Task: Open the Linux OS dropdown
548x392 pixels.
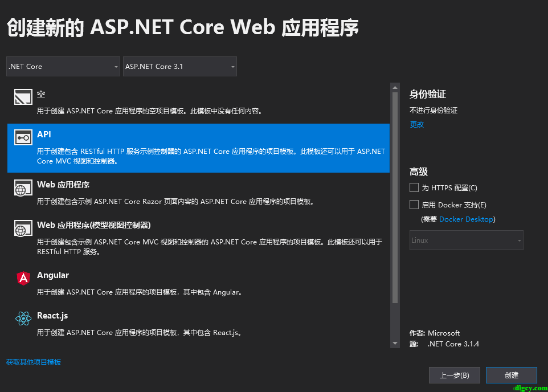Action: click(x=466, y=240)
